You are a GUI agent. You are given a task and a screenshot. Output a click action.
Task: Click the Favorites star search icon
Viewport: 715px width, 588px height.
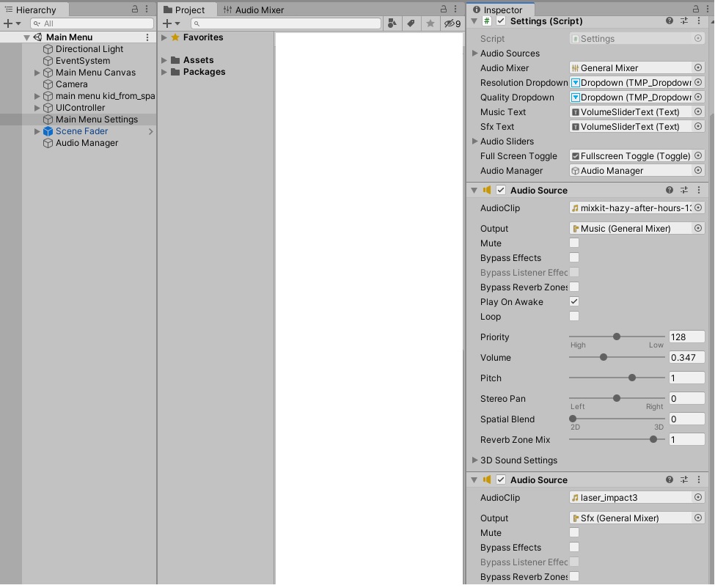click(430, 23)
